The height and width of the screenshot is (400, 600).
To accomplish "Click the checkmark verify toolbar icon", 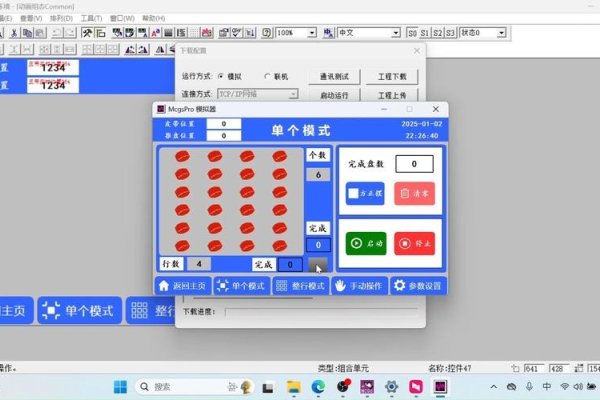I will tap(237, 33).
